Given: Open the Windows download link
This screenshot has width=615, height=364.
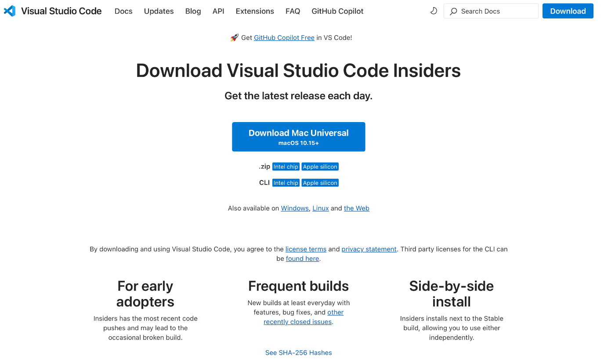Looking at the screenshot, I should 295,208.
